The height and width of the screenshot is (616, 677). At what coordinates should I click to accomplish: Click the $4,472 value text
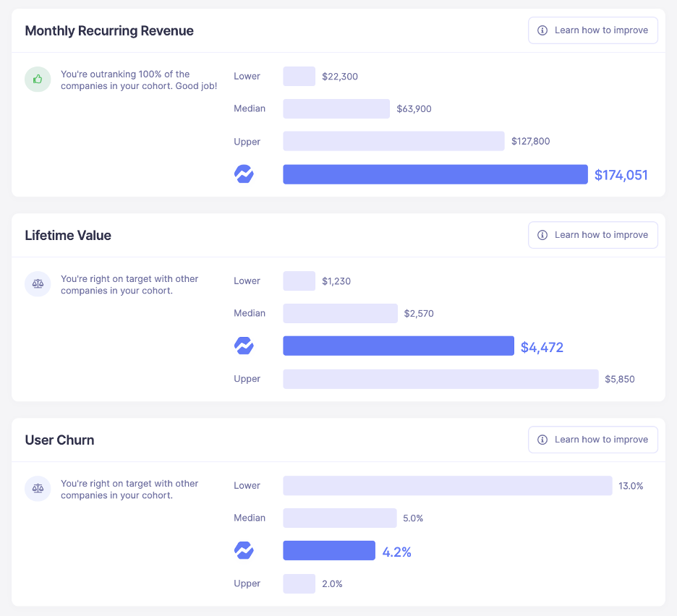click(542, 347)
